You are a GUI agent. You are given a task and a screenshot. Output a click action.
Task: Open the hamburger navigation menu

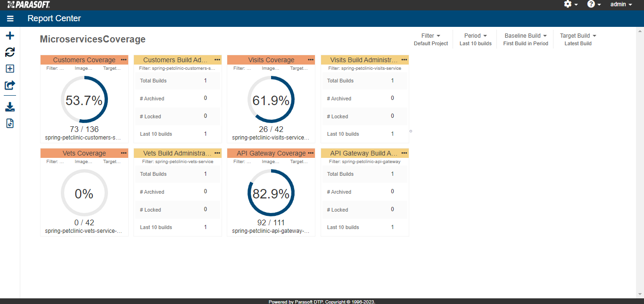[10, 18]
